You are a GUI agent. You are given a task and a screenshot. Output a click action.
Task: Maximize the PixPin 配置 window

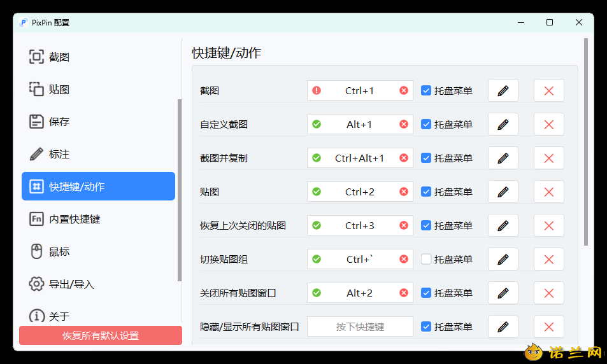pos(549,22)
